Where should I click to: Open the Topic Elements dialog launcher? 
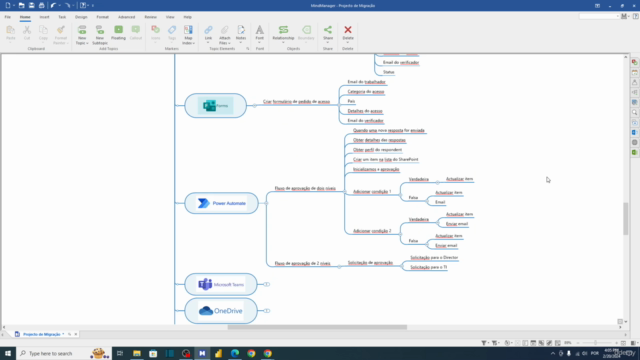coord(248,49)
